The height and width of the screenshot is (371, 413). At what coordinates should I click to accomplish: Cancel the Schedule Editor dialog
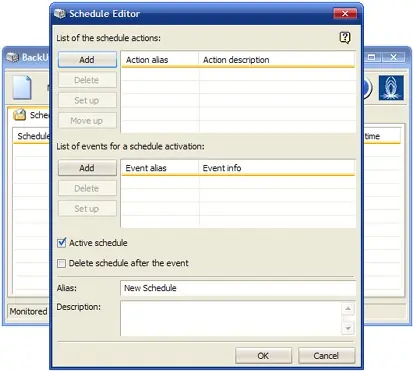326,356
